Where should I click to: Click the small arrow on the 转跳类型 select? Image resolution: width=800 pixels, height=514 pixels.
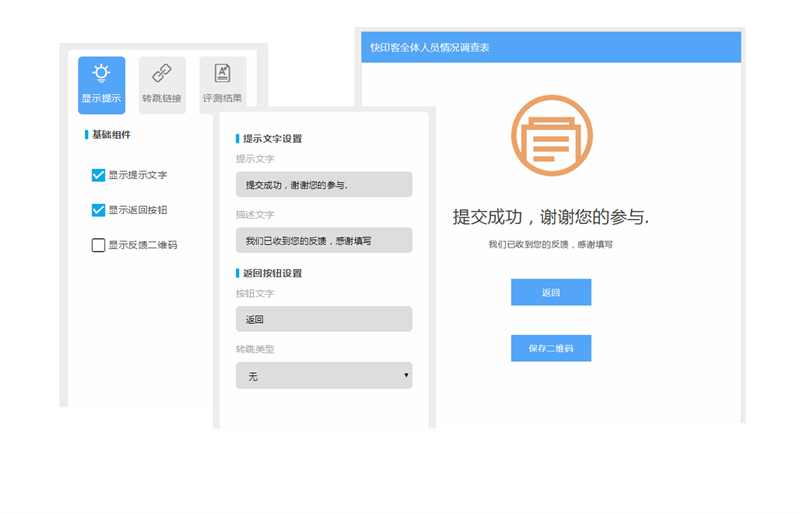tap(406, 376)
